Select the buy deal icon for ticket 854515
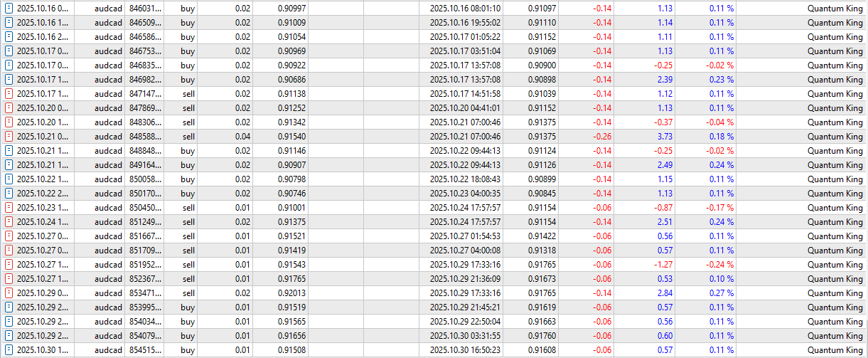868x358 pixels. (x=9, y=350)
